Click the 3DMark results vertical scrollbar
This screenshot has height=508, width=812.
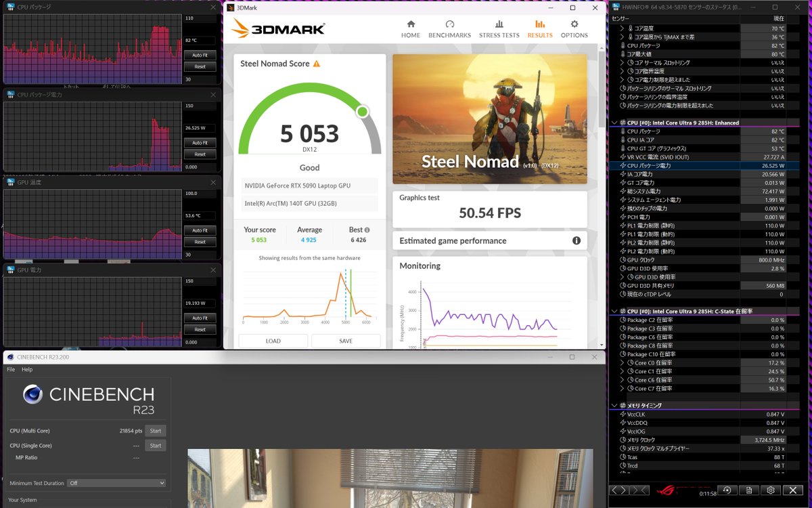click(x=602, y=88)
